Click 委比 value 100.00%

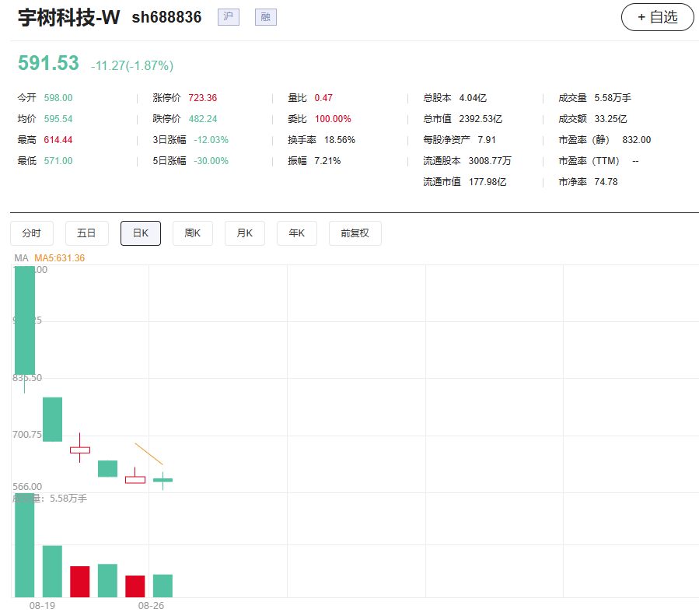point(333,119)
